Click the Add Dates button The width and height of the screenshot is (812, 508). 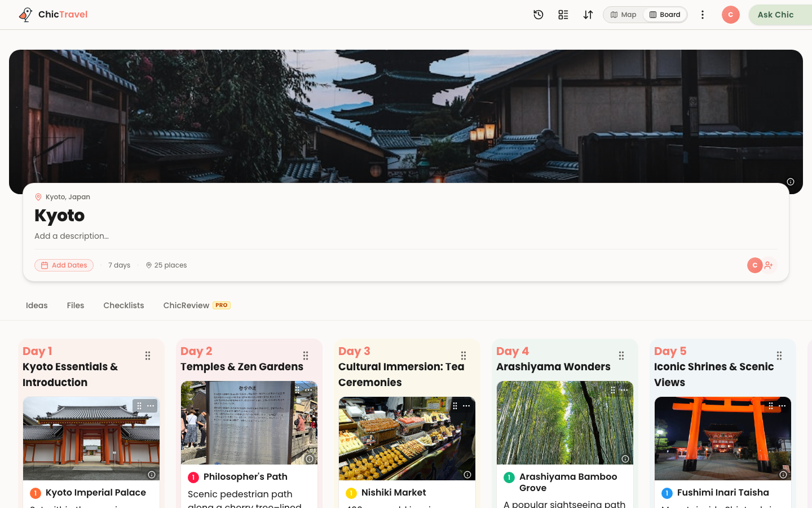[x=64, y=265]
